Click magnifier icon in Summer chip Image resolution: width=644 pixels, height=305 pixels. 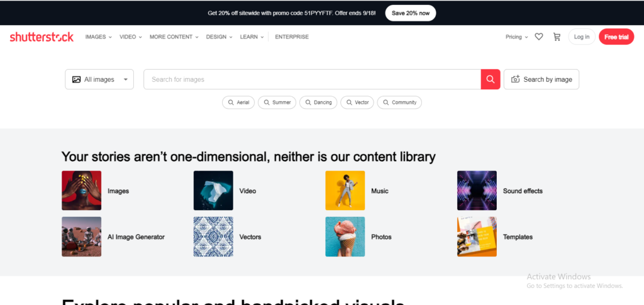[267, 103]
